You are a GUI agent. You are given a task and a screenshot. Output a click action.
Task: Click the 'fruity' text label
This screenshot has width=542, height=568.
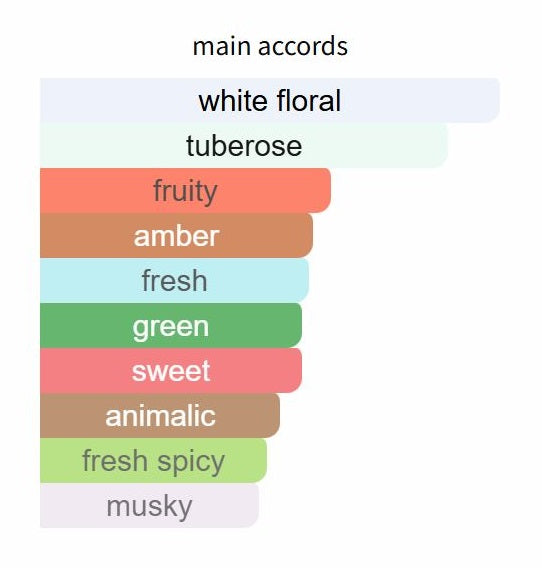pos(185,192)
